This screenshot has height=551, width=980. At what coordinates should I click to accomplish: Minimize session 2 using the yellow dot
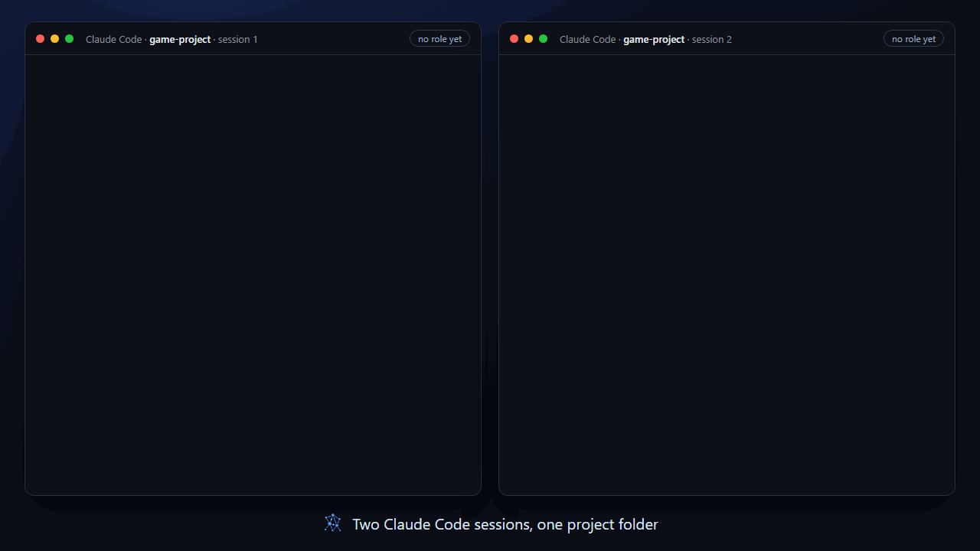pyautogui.click(x=529, y=39)
